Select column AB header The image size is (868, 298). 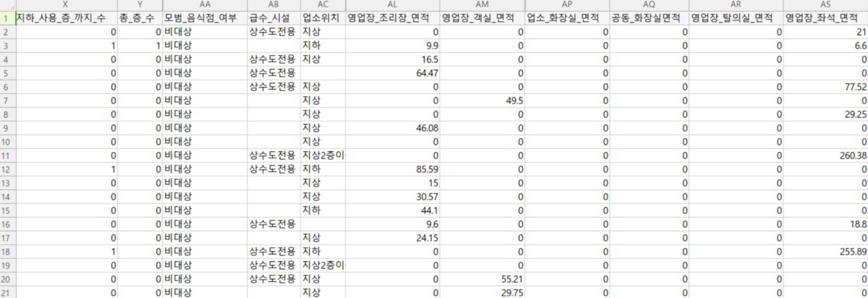pyautogui.click(x=274, y=4)
